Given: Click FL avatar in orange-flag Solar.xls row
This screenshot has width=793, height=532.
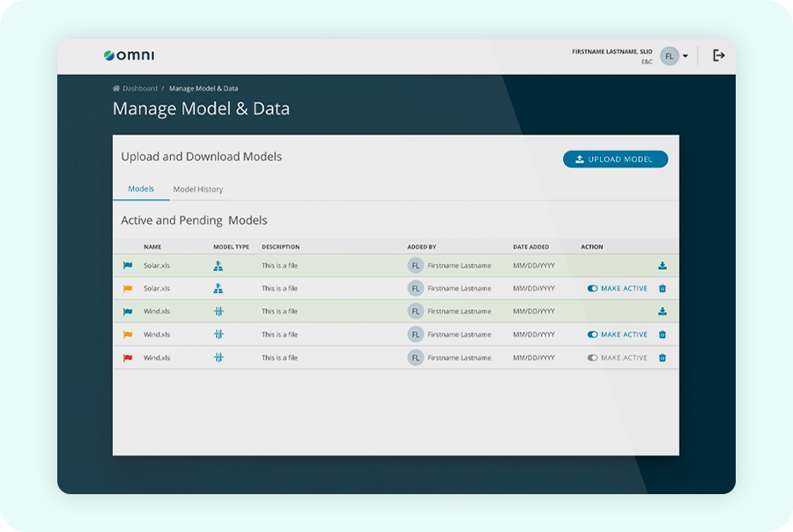Looking at the screenshot, I should click(415, 288).
